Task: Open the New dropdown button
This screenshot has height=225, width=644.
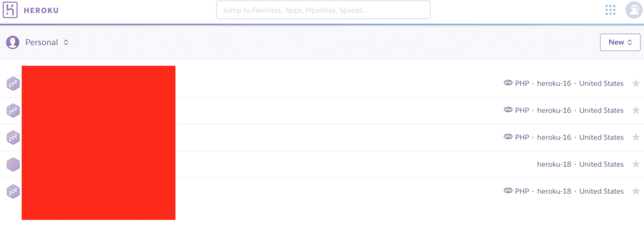Action: pyautogui.click(x=620, y=42)
